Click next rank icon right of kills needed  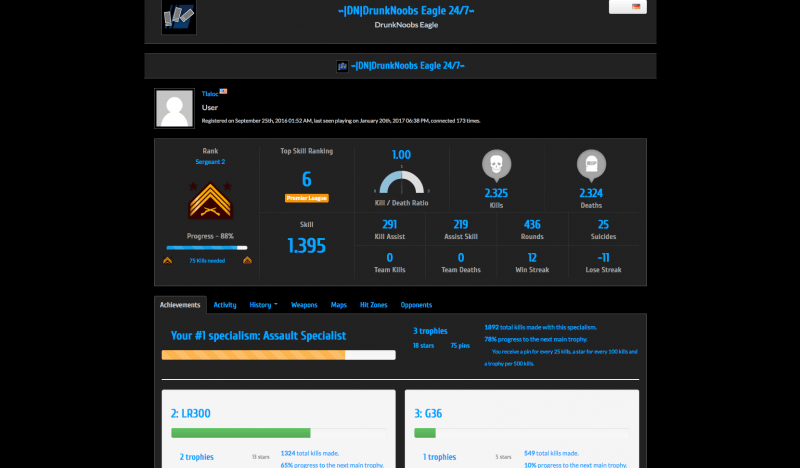click(x=246, y=260)
